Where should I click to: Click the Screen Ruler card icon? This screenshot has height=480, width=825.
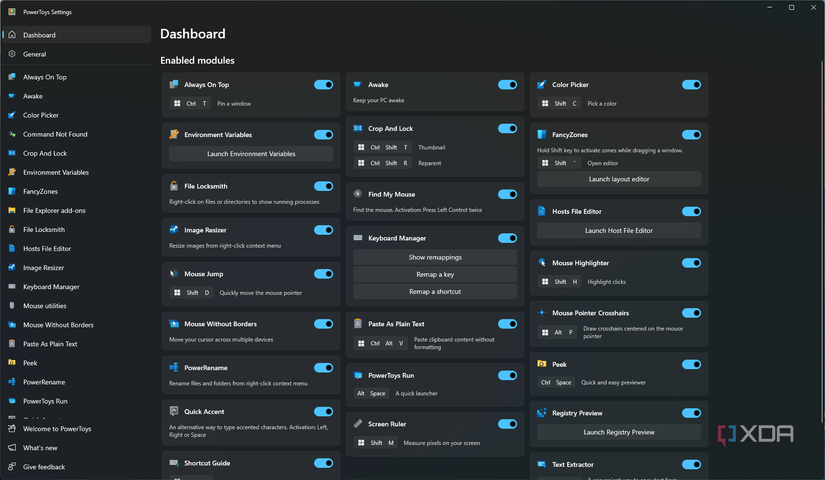(358, 423)
